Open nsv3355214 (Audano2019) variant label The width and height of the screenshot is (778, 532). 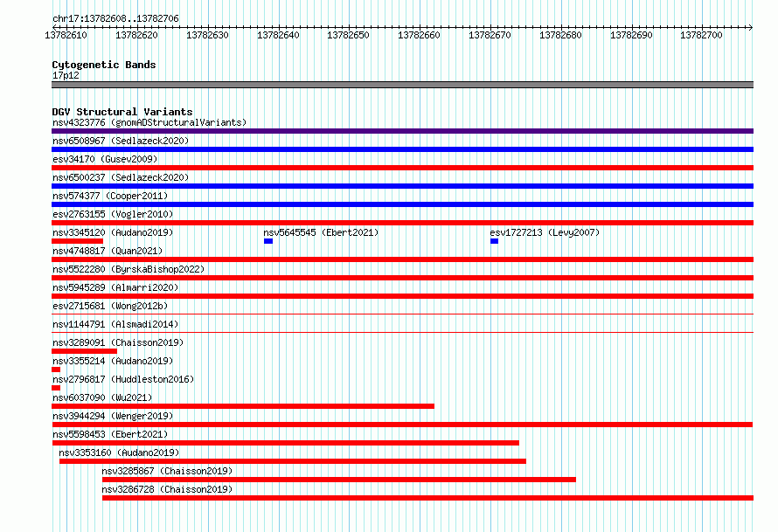(113, 361)
